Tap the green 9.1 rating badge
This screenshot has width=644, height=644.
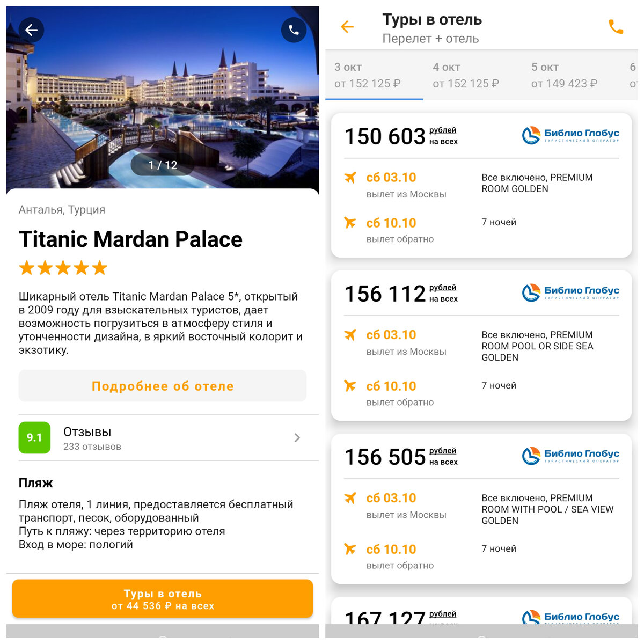tap(34, 437)
